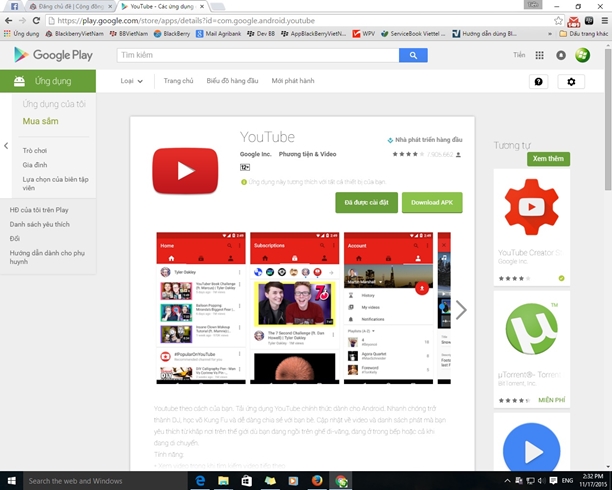Viewport: 612px width, 490px height.
Task: Click Phương tiện & Video category link
Action: [307, 154]
